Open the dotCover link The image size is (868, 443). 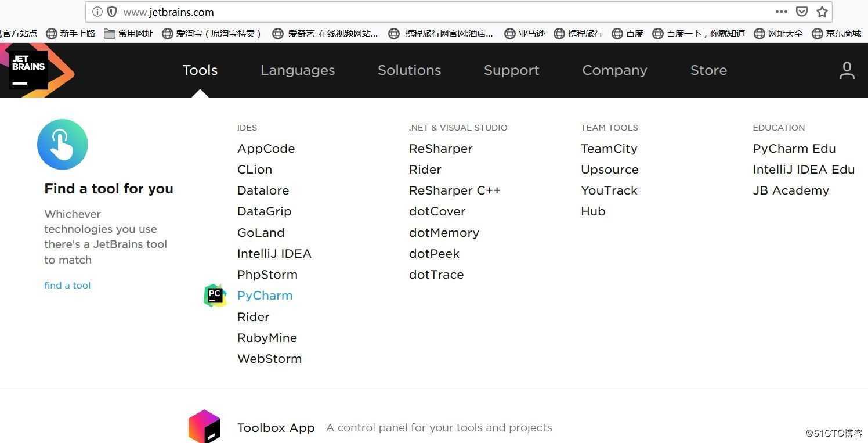[437, 211]
